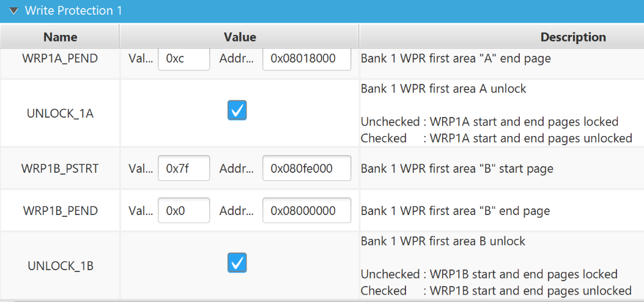Edit WRP1B_PSTRT value field 0x7f
The width and height of the screenshot is (644, 302).
point(184,168)
